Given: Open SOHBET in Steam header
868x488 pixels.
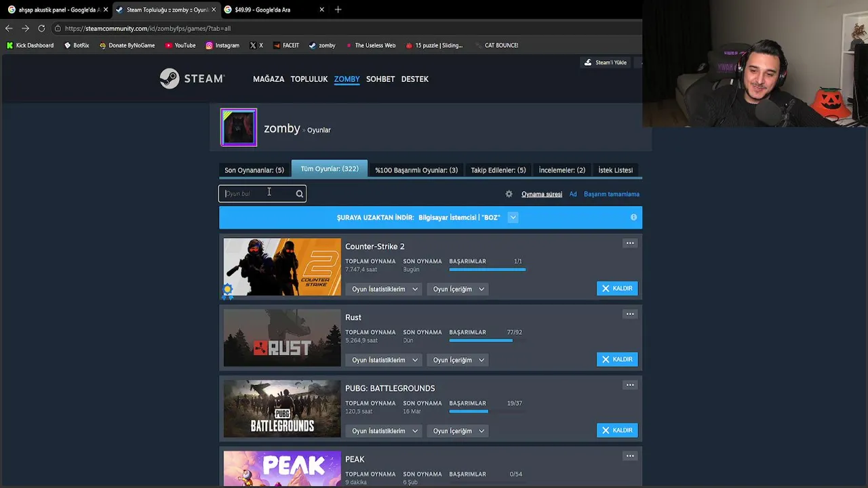Looking at the screenshot, I should [380, 79].
